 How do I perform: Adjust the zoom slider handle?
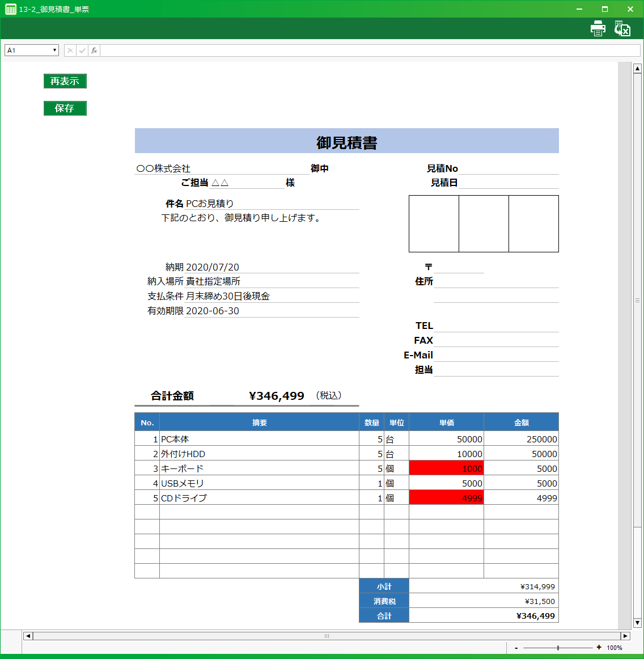pos(558,648)
